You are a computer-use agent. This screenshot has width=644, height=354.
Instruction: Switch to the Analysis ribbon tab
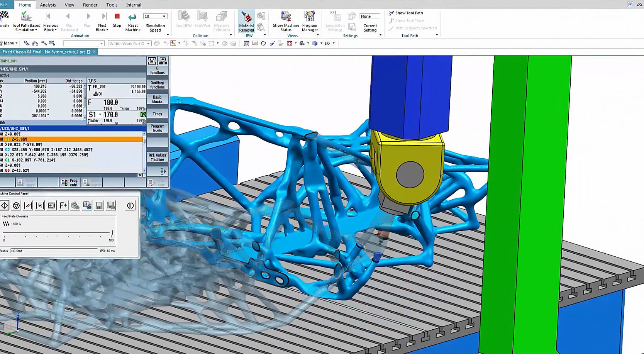pyautogui.click(x=48, y=5)
